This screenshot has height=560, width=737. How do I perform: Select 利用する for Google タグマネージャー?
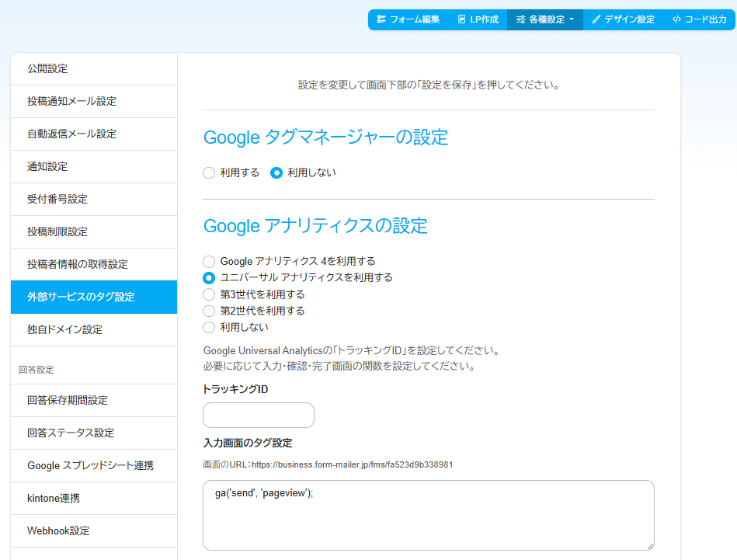coord(209,173)
